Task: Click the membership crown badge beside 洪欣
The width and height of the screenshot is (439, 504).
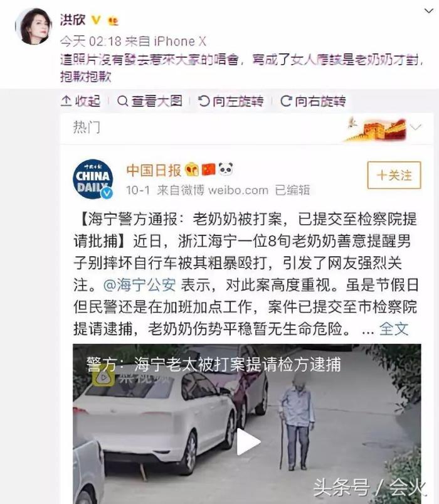Action: click(113, 21)
